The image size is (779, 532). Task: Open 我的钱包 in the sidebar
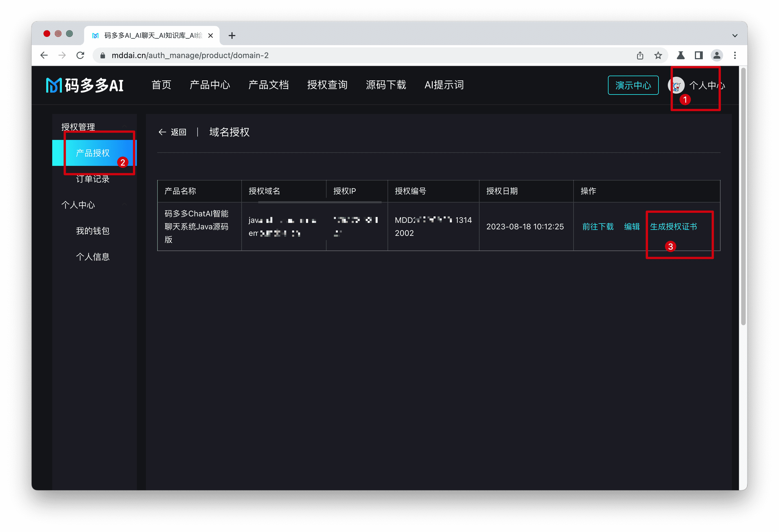coord(93,231)
